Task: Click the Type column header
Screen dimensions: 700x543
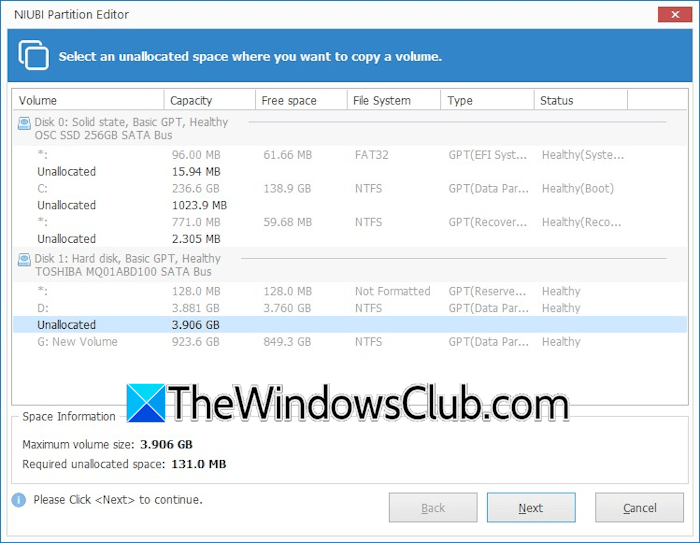Action: click(x=488, y=100)
